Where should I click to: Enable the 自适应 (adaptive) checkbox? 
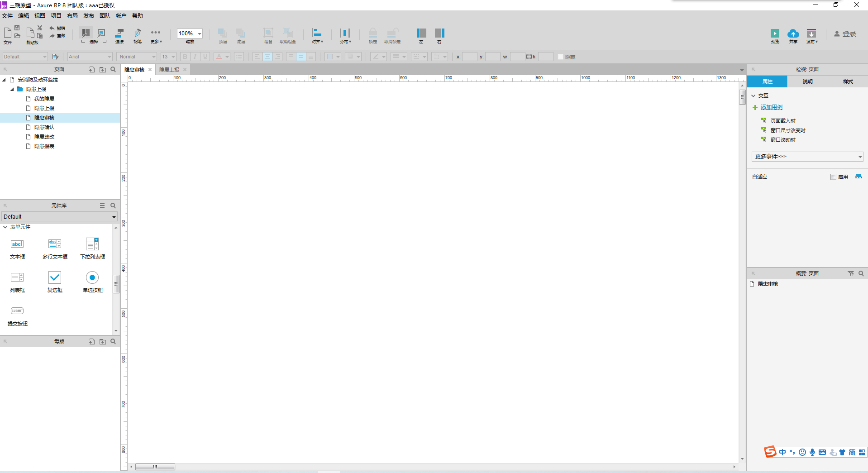(x=834, y=177)
